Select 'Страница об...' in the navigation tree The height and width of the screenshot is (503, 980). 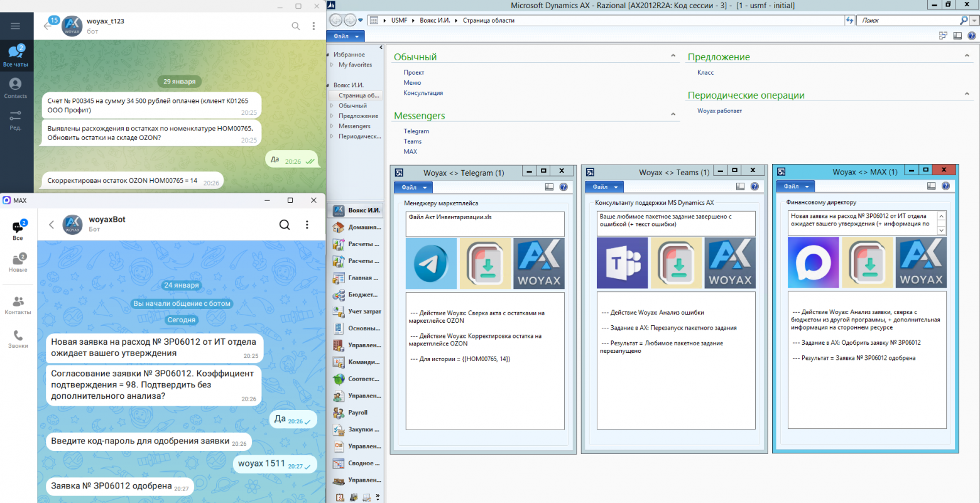coord(356,95)
